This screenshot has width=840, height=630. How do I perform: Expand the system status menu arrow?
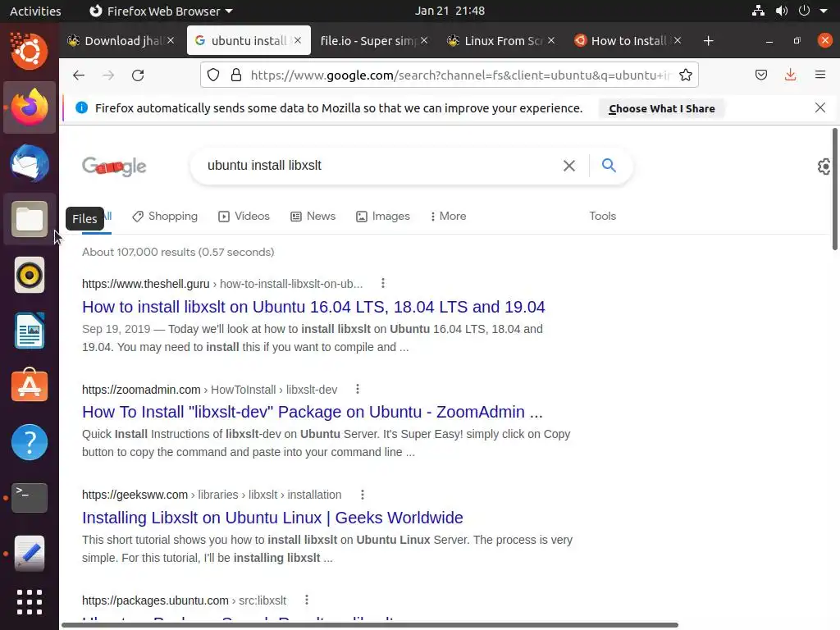[x=824, y=11]
